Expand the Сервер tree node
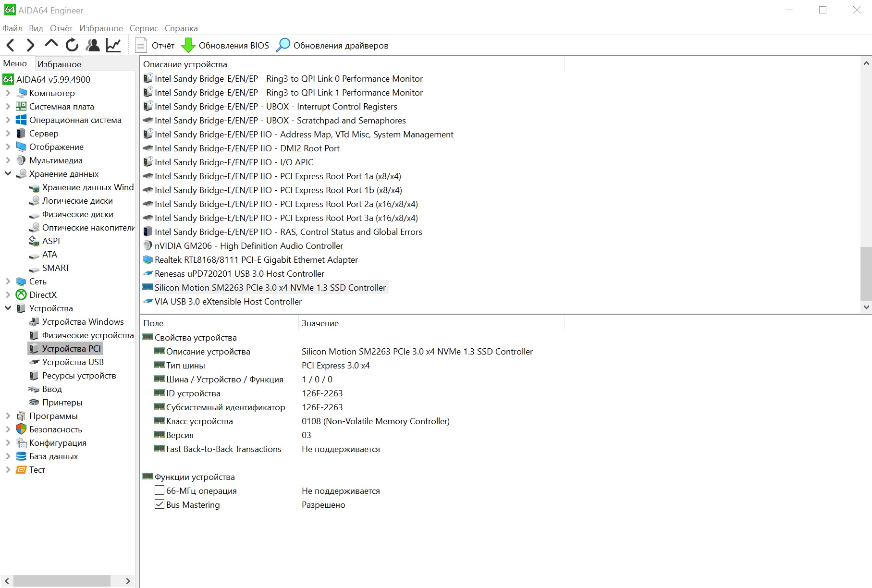Image resolution: width=872 pixels, height=588 pixels. pyautogui.click(x=8, y=133)
